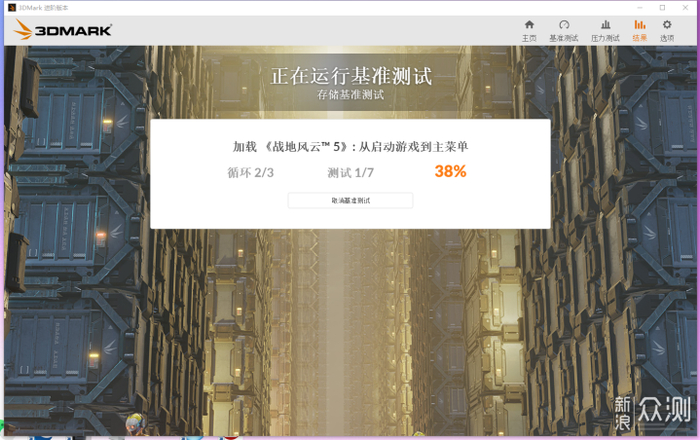Viewport: 700px width, 440px height.
Task: Open the 选项 tab label
Action: tap(667, 38)
